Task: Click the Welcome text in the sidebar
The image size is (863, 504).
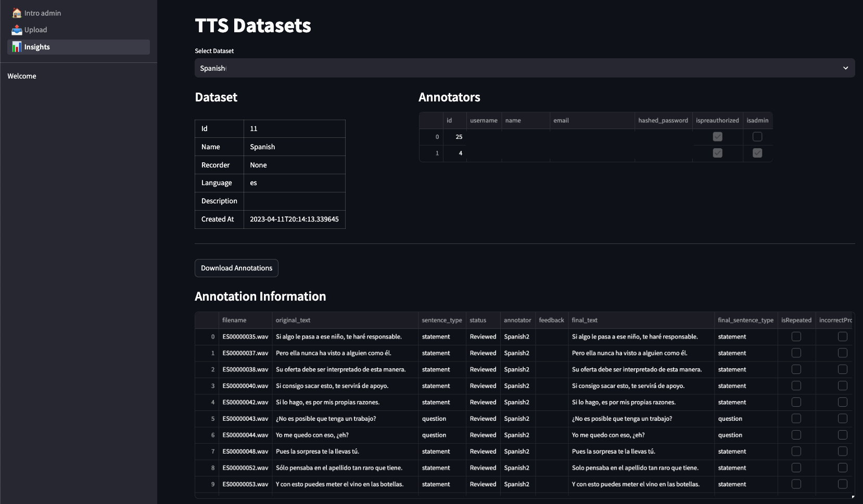Action: pyautogui.click(x=22, y=76)
